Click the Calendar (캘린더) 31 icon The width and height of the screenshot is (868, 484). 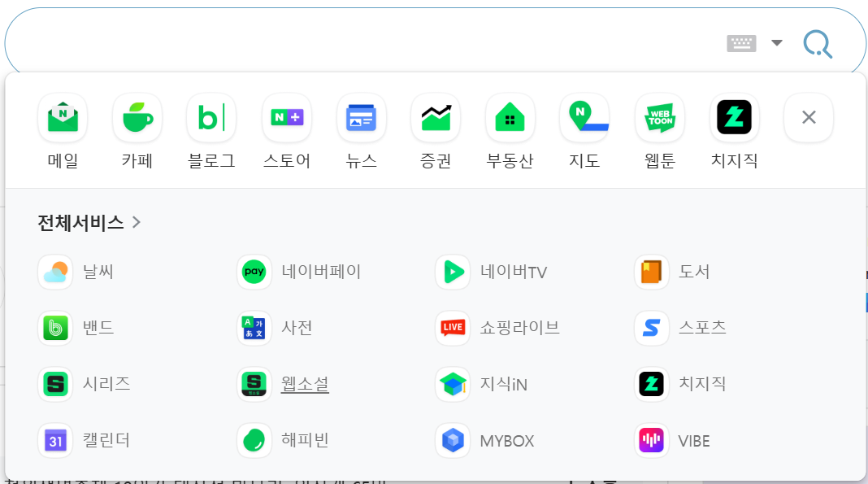[55, 441]
